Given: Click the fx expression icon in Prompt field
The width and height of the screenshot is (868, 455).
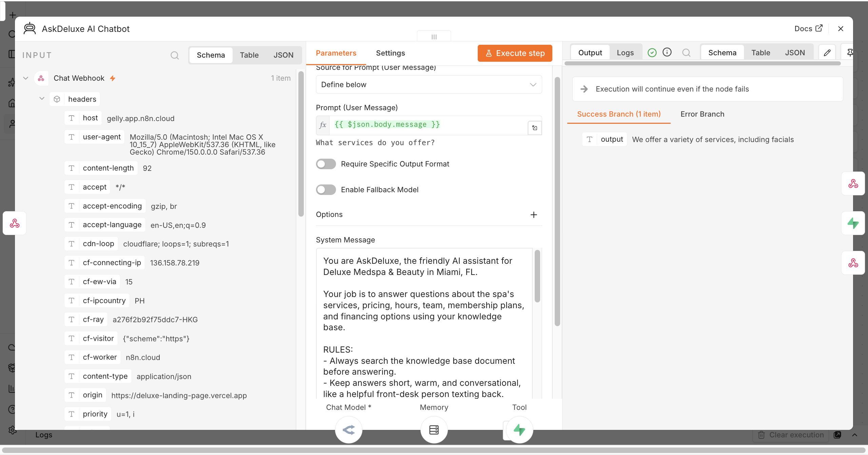Looking at the screenshot, I should coord(323,125).
